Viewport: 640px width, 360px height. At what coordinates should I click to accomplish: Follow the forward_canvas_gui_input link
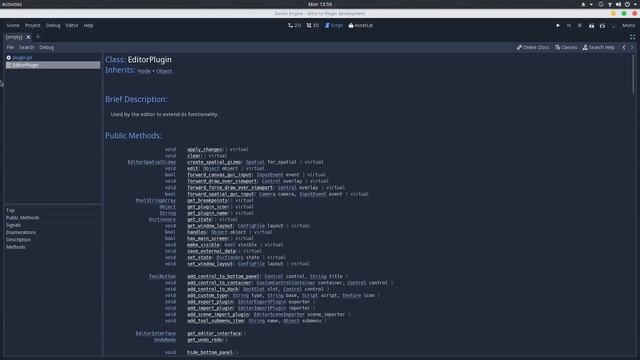219,175
